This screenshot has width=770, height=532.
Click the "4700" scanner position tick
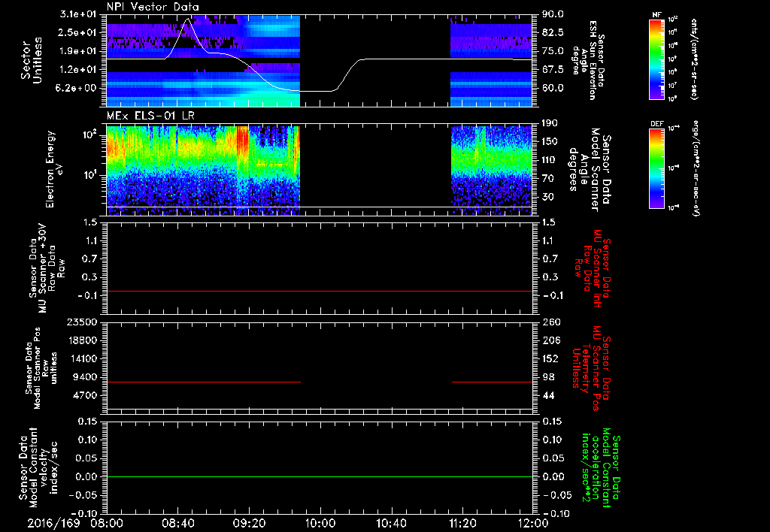pyautogui.click(x=85, y=395)
